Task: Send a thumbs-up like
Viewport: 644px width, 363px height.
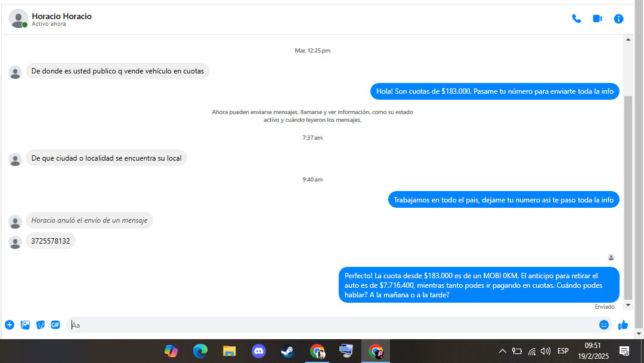Action: [x=623, y=325]
